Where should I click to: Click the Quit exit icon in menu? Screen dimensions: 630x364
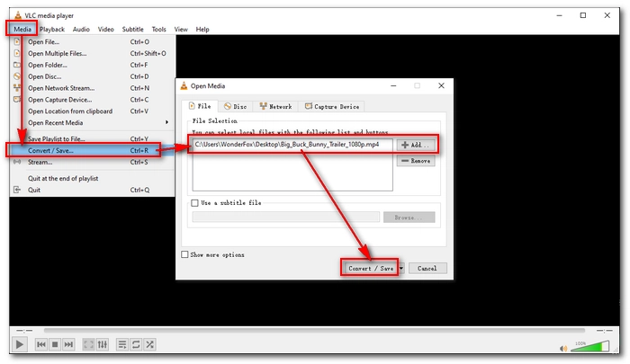pyautogui.click(x=17, y=190)
